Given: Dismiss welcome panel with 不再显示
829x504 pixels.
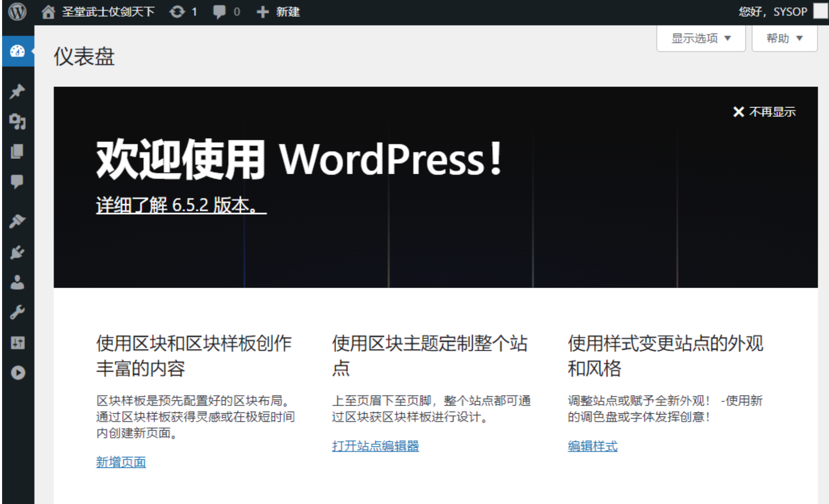Looking at the screenshot, I should (x=764, y=112).
